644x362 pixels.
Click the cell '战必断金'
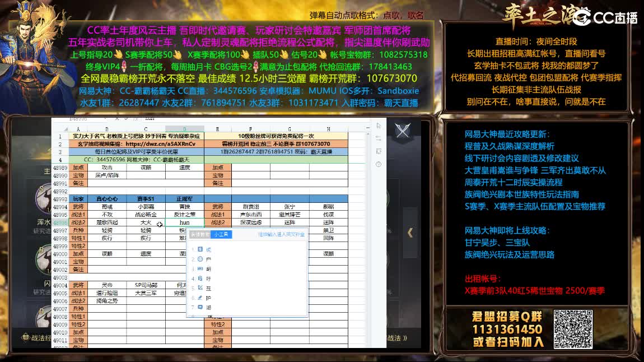(146, 215)
